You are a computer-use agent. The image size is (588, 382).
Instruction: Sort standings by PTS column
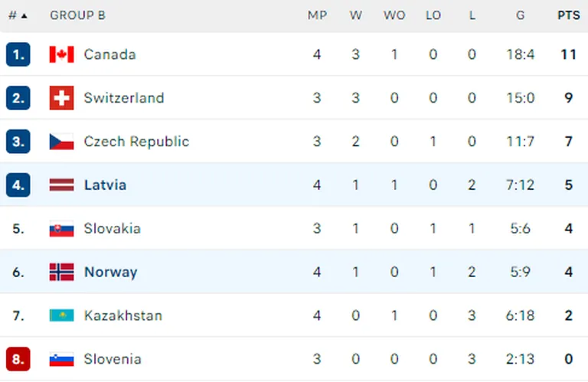coord(569,15)
